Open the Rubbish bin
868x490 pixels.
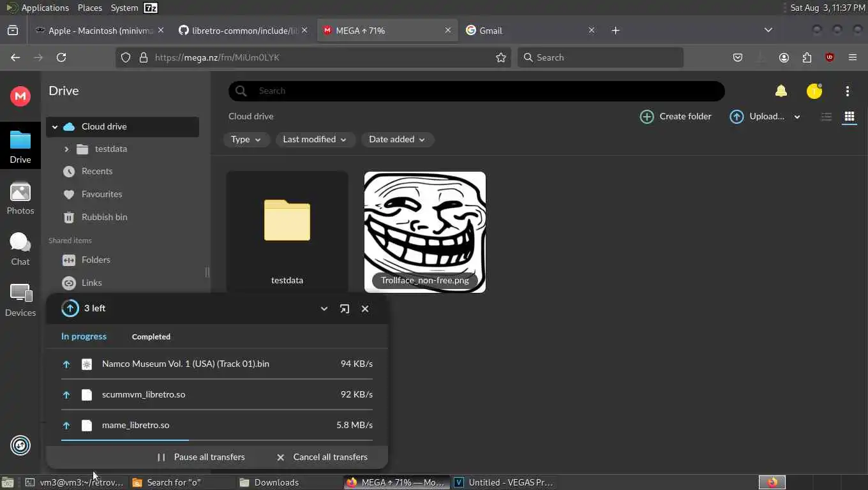click(x=104, y=218)
